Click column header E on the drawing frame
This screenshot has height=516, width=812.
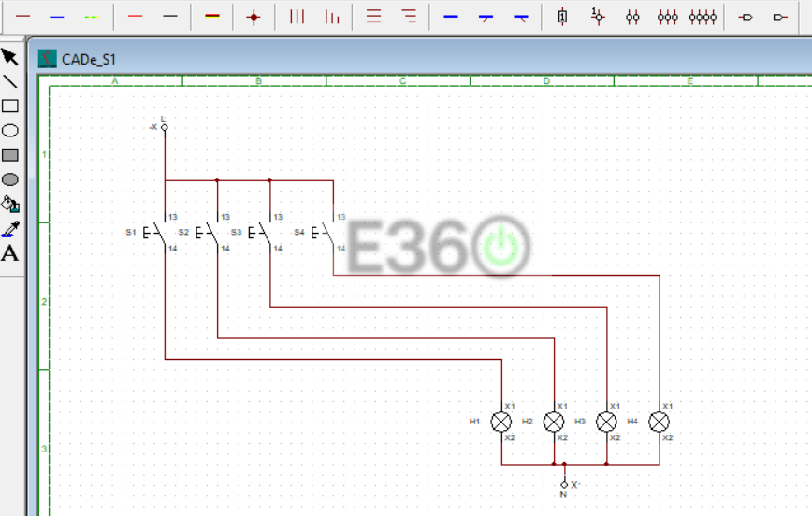pyautogui.click(x=689, y=81)
